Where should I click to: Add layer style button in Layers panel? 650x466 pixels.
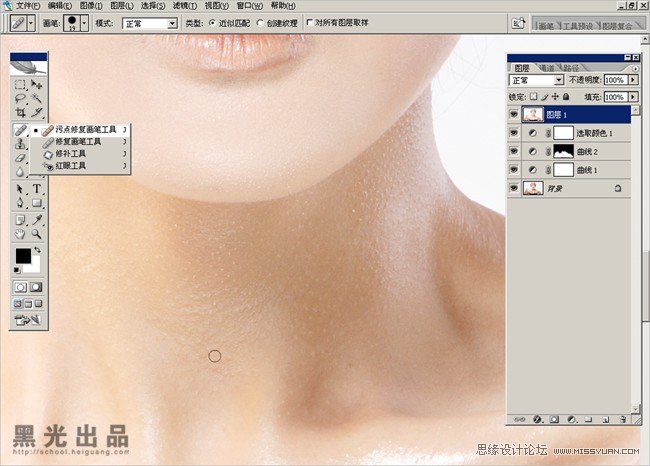tap(537, 420)
